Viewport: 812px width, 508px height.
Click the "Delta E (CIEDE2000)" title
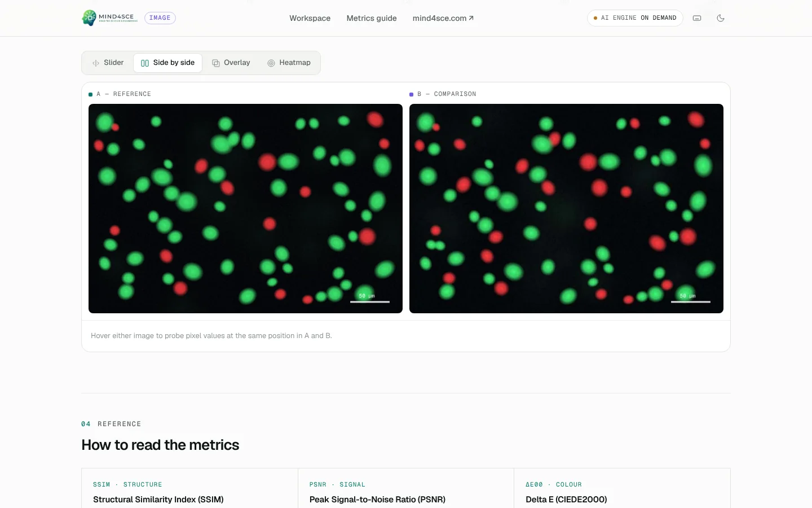click(566, 500)
